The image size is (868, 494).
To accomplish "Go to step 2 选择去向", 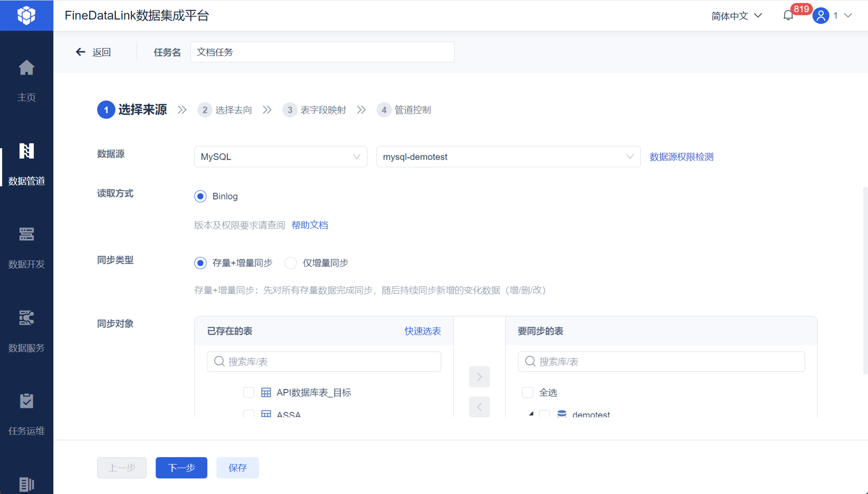I will [x=225, y=110].
